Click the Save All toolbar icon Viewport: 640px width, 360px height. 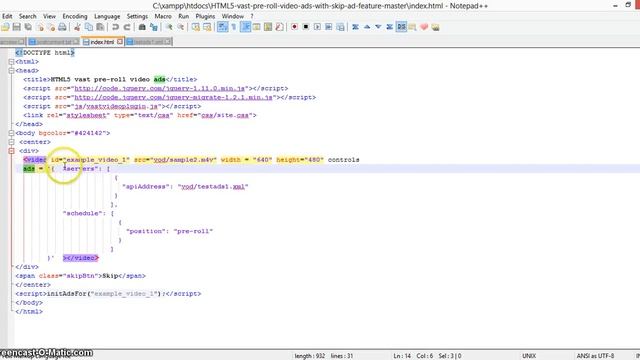point(28,27)
